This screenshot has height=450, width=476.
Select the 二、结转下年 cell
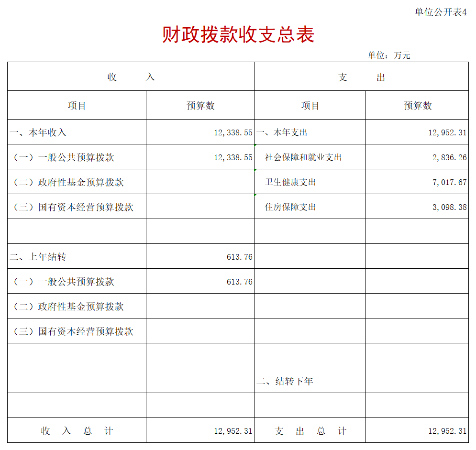point(285,381)
